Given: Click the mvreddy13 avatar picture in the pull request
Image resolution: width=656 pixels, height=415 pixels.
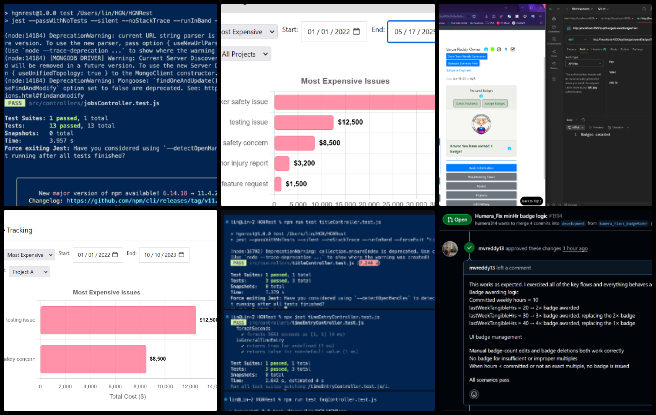Looking at the screenshot, I should click(x=450, y=248).
